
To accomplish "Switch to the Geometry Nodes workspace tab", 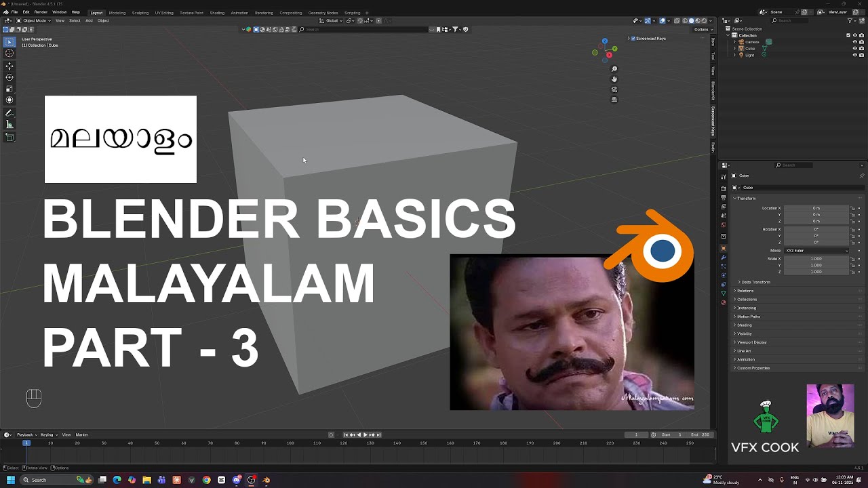I will [323, 13].
